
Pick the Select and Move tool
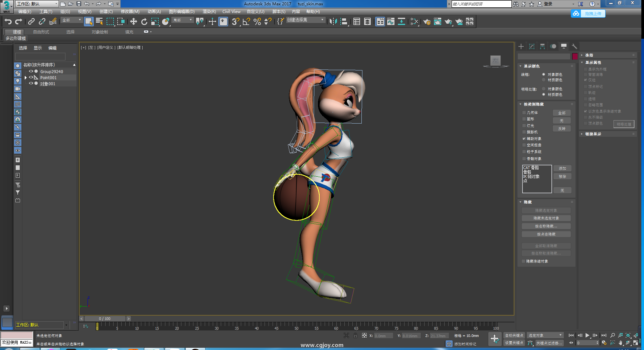pos(134,22)
